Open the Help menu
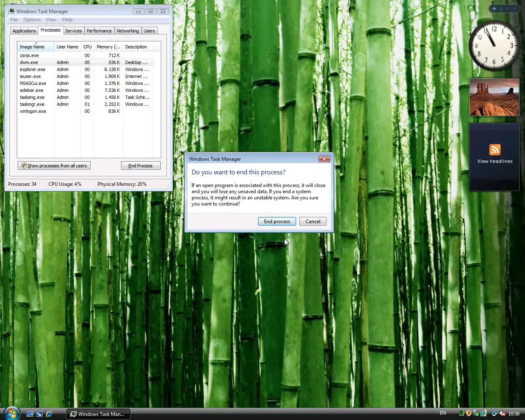This screenshot has width=525, height=420. (67, 20)
